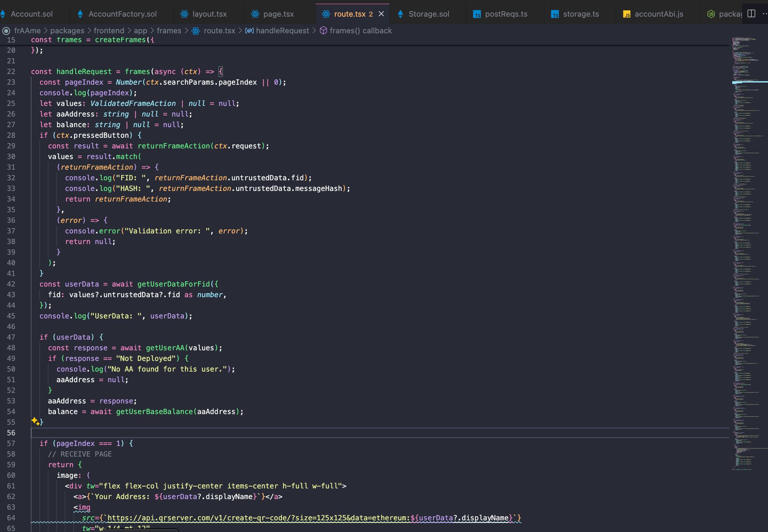
Task: Place cursor on empty line 56
Action: pyautogui.click(x=380, y=433)
